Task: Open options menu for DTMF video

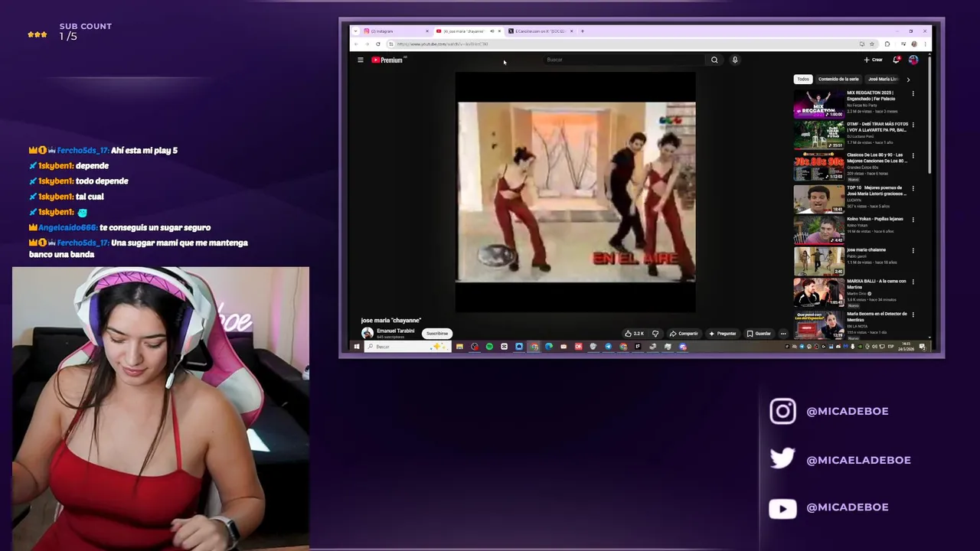Action: tap(913, 125)
